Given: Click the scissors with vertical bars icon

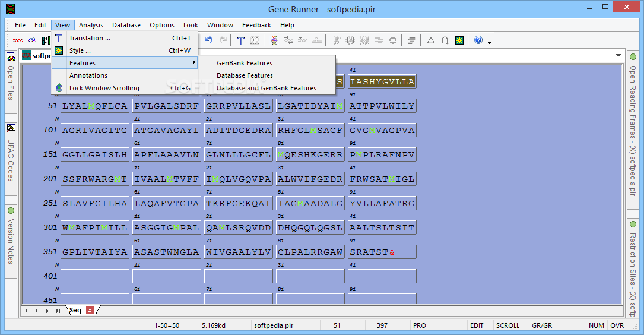Looking at the screenshot, I should pyautogui.click(x=350, y=40).
